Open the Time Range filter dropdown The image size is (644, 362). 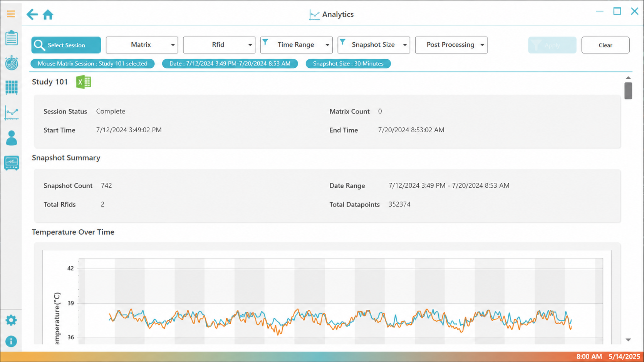coord(297,45)
